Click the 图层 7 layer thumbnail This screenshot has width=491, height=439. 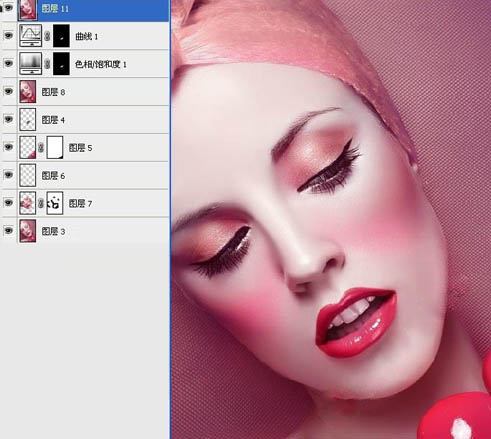28,203
